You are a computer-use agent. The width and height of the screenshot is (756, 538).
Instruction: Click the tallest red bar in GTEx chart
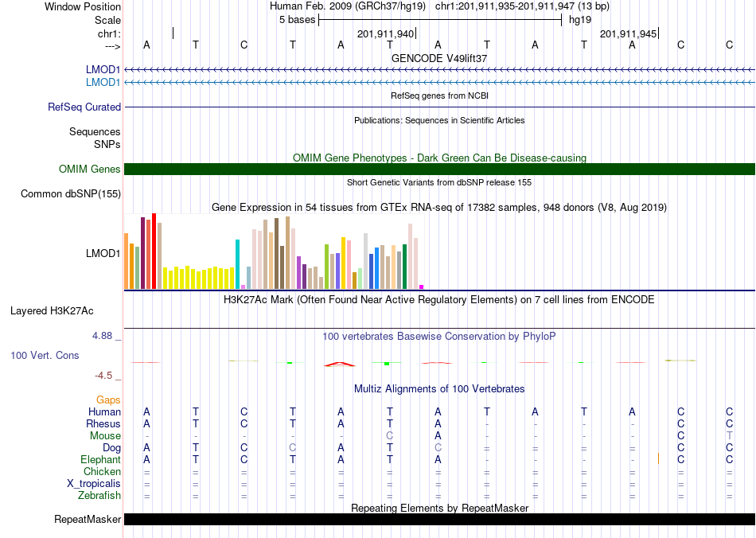154,251
